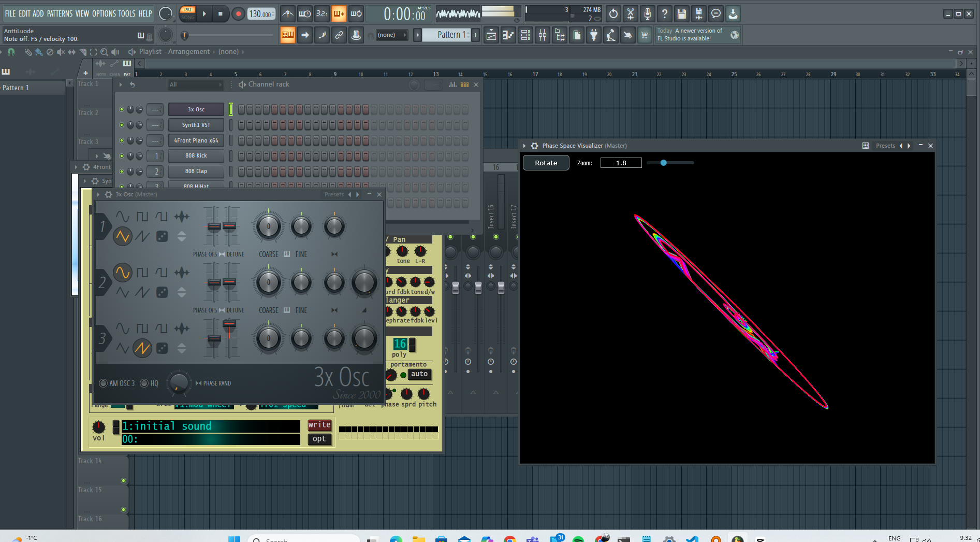Mute the 808 Kick channel
This screenshot has height=542, width=980.
(122, 156)
